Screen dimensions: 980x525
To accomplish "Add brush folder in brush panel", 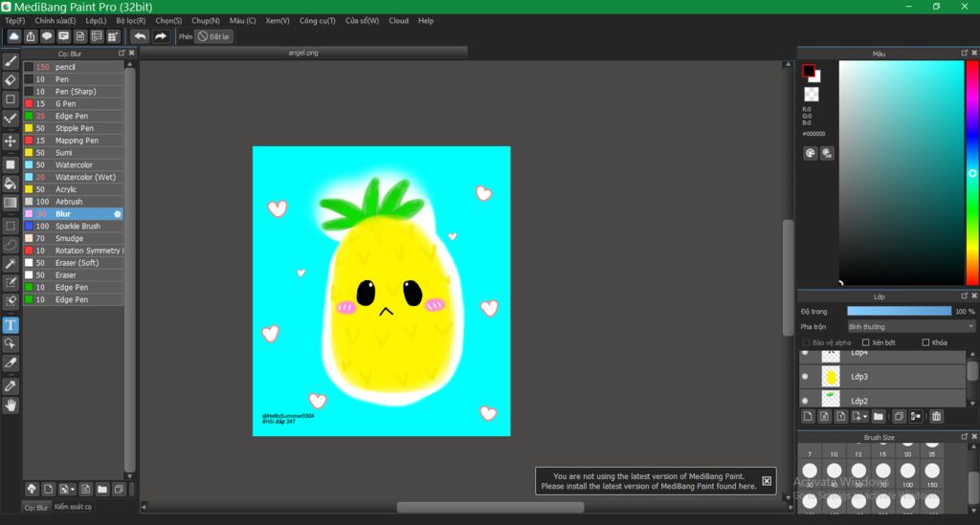I will click(x=102, y=489).
